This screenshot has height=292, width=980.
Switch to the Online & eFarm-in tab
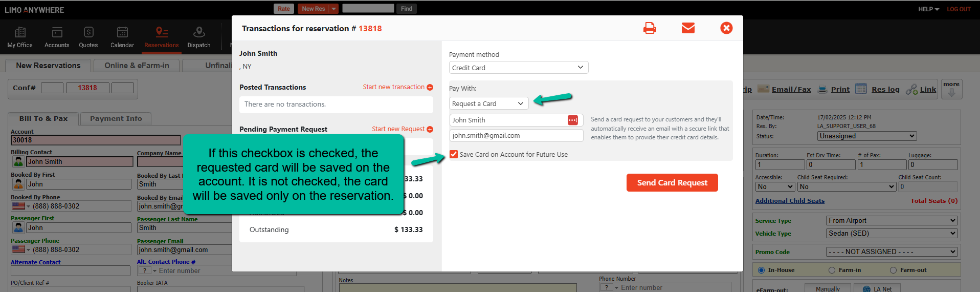point(137,66)
